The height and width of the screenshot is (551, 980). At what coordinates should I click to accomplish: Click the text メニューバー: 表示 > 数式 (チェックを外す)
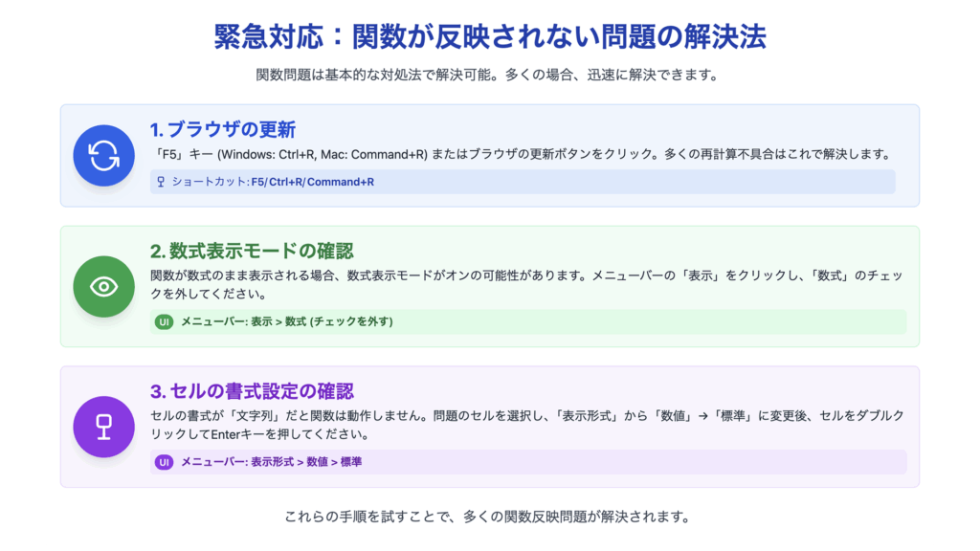point(287,321)
